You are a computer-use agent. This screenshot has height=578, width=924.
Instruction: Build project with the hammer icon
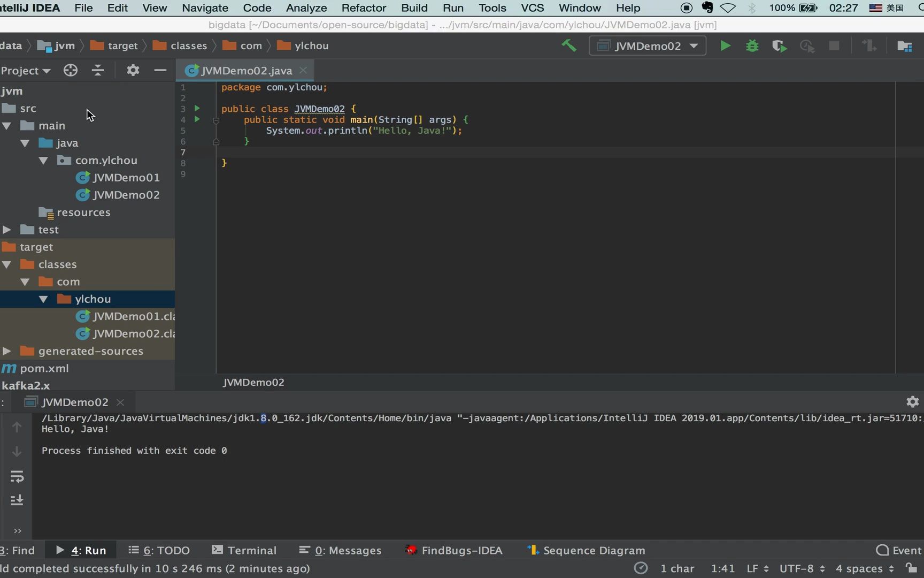coord(569,45)
